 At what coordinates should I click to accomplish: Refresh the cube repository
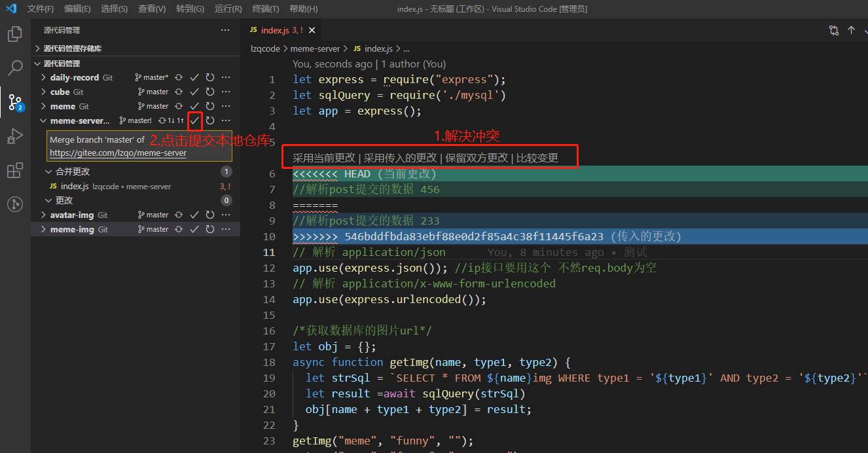[x=209, y=91]
